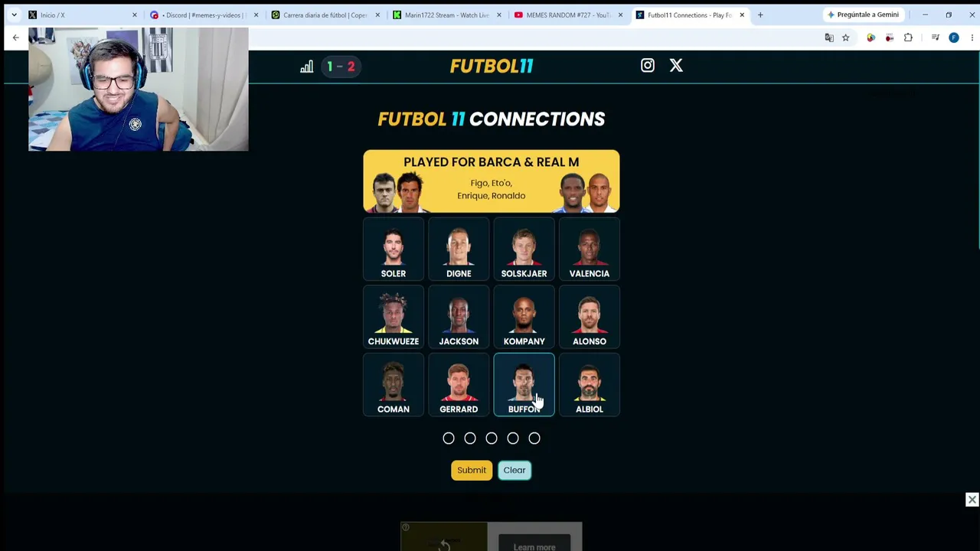The image size is (980, 551).
Task: Select the Gerrard player card
Action: (459, 385)
